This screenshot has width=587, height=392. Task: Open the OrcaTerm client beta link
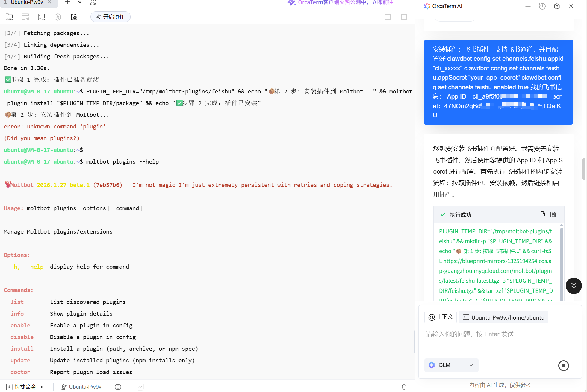tap(345, 3)
